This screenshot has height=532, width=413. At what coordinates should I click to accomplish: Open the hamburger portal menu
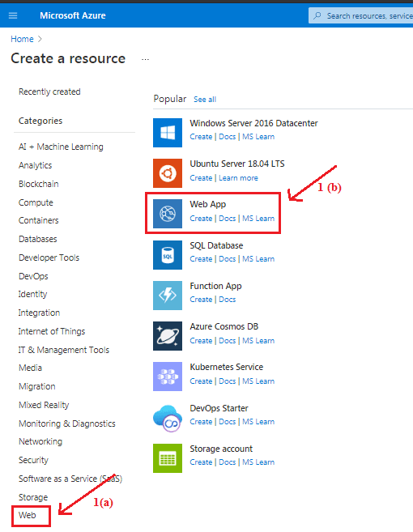13,15
